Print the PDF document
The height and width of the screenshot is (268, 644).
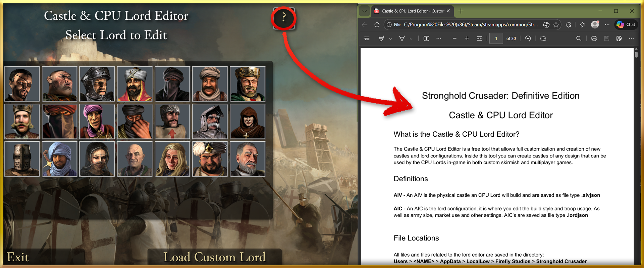pos(594,39)
